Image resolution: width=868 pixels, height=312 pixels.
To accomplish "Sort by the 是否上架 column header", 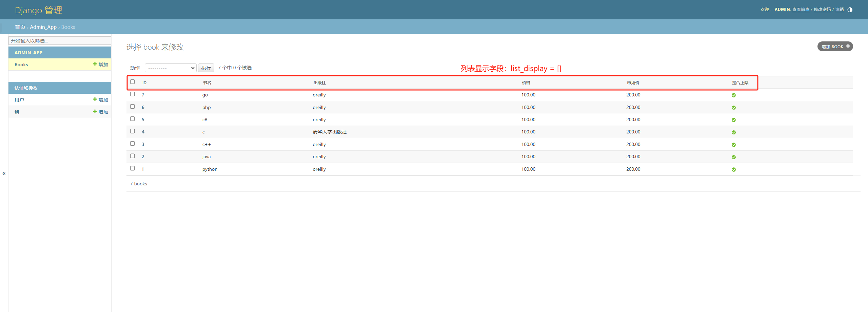I will point(740,83).
